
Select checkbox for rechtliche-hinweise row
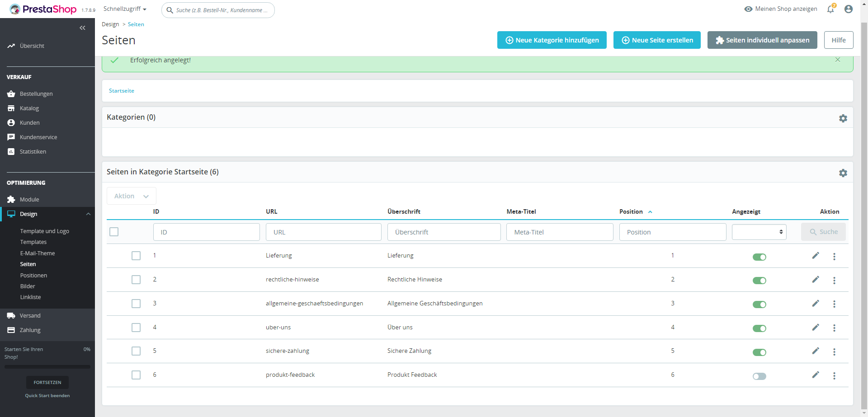click(x=136, y=280)
